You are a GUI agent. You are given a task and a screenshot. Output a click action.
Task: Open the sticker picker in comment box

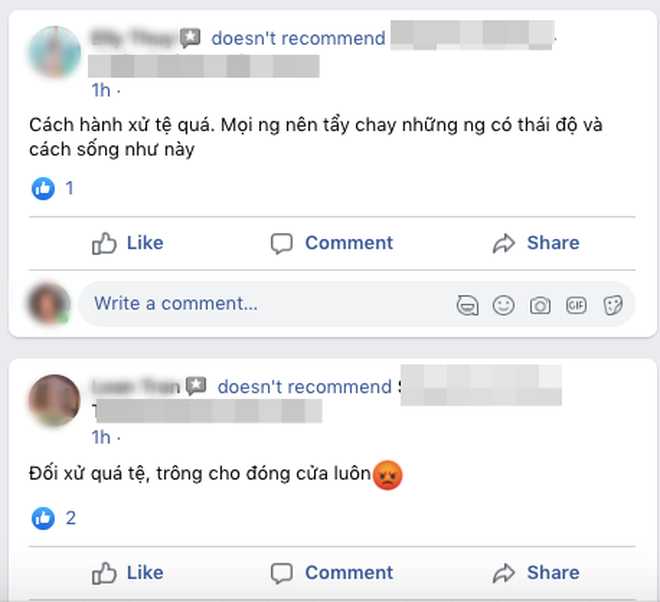click(613, 305)
